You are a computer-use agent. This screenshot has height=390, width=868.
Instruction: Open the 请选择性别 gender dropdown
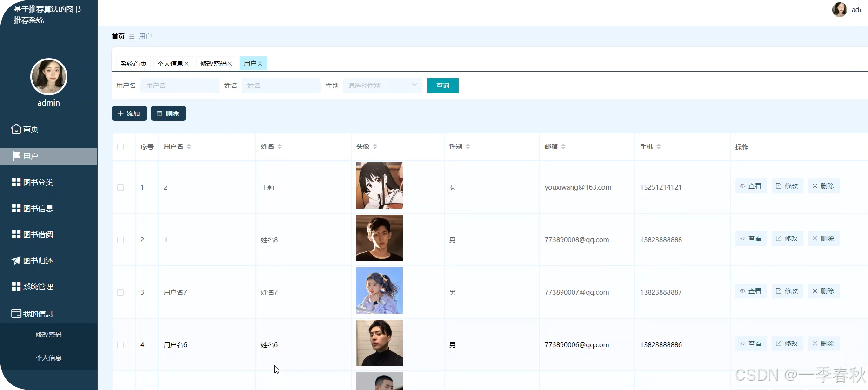coord(382,86)
